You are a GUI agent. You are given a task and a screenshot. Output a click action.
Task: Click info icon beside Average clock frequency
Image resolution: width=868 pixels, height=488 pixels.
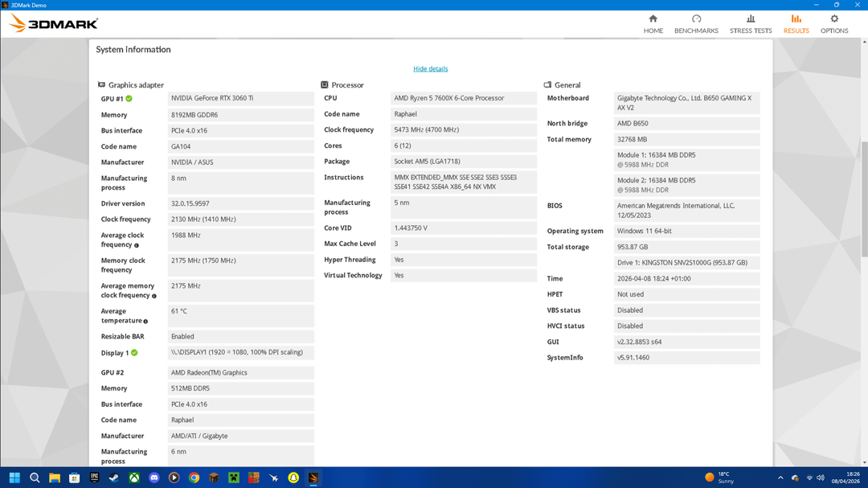click(x=137, y=245)
